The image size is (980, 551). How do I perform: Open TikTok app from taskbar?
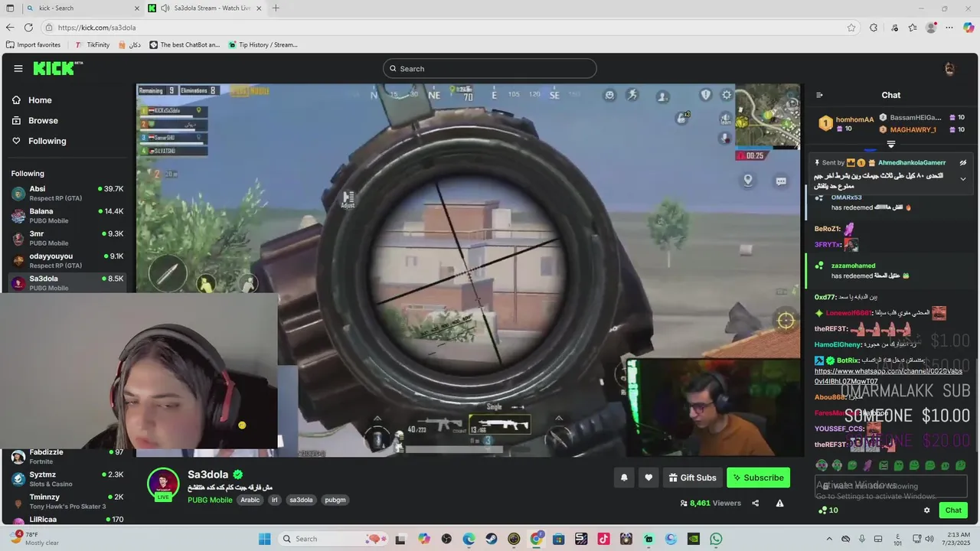(603, 539)
